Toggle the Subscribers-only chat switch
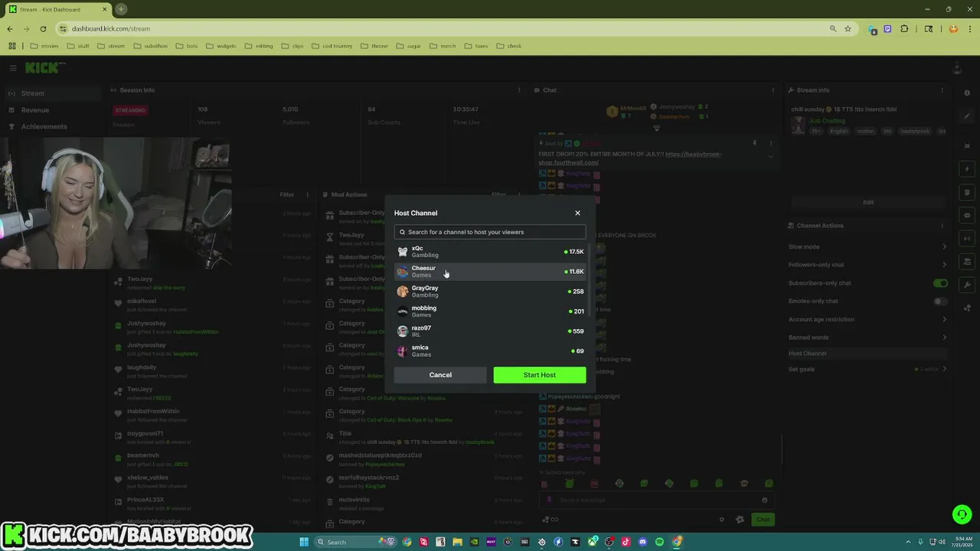 coord(940,283)
